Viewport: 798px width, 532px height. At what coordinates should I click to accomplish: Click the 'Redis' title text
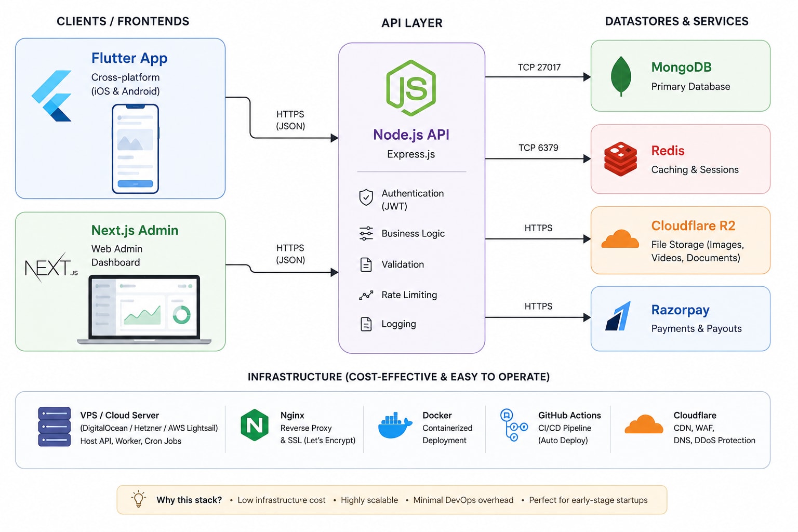point(668,151)
